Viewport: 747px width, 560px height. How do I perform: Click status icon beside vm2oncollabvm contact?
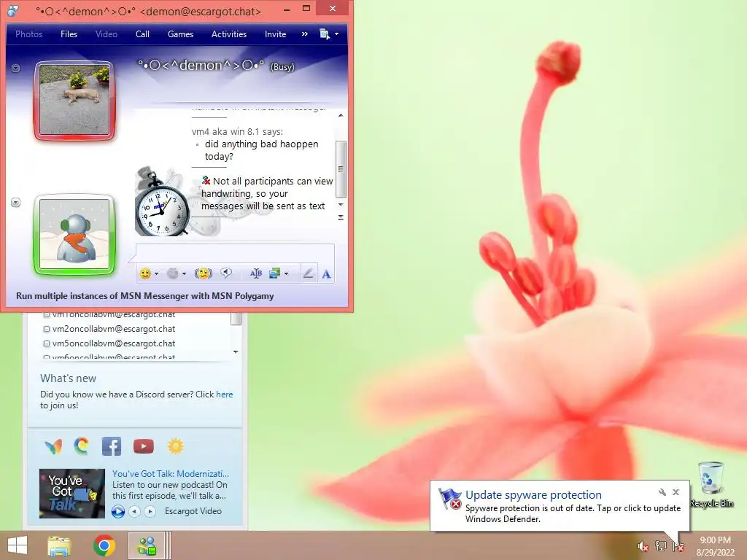coord(47,329)
